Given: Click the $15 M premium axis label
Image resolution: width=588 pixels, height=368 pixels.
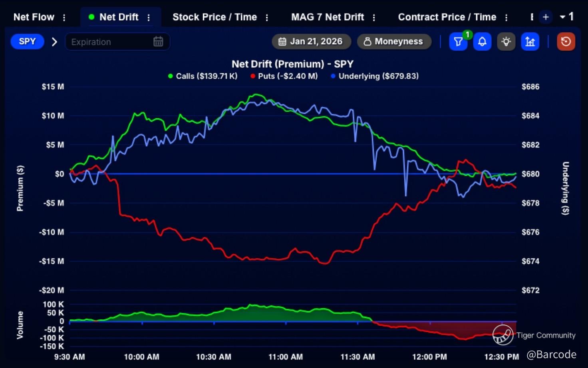Looking at the screenshot, I should coord(53,87).
